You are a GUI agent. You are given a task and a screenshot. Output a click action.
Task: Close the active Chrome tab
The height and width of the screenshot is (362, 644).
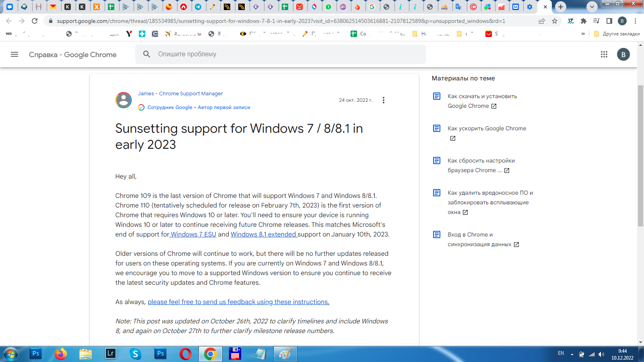545,7
